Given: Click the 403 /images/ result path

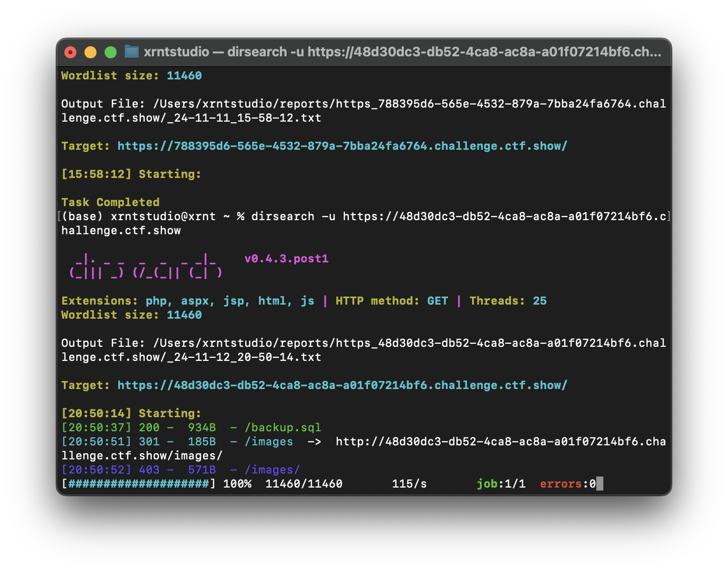Looking at the screenshot, I should pos(272,470).
